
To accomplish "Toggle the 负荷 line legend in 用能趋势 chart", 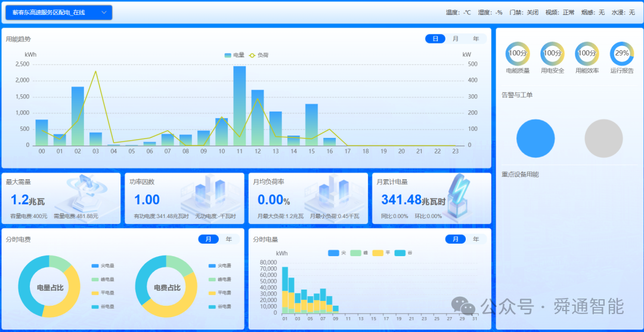I will point(258,55).
